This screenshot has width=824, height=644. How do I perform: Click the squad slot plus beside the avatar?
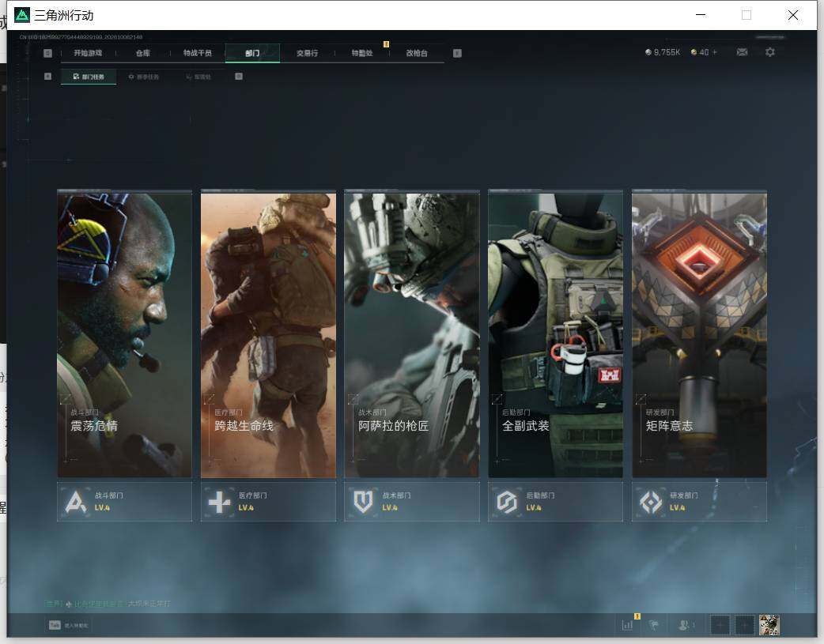[x=744, y=625]
